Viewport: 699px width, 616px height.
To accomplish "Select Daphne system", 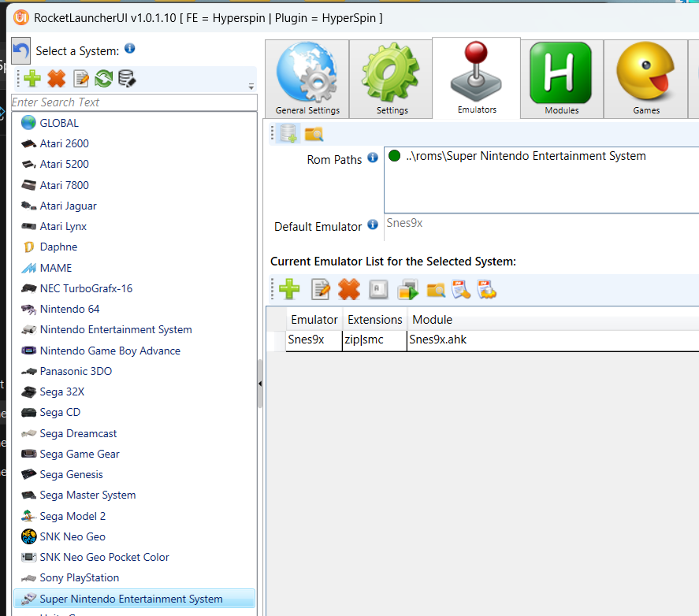I will pos(134,247).
